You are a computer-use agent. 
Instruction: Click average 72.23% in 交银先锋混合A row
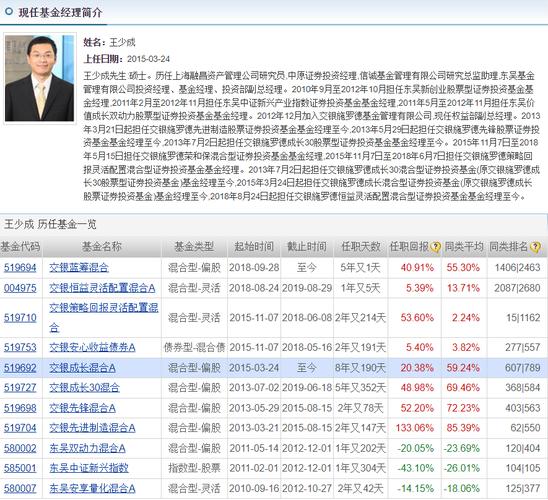point(463,408)
